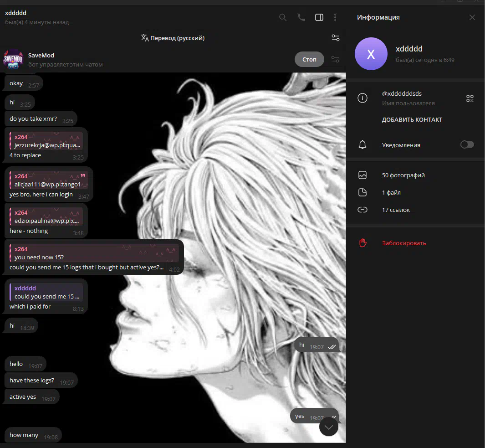
Task: Click the photos gallery icon
Action: (362, 175)
